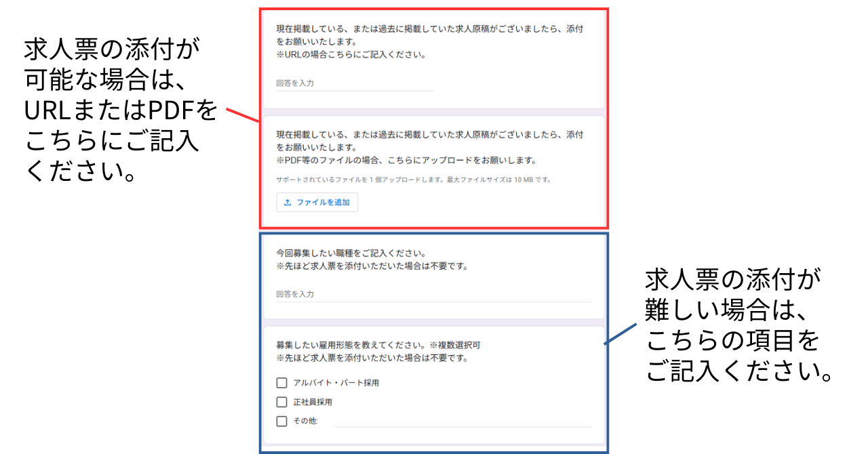
Task: Click the URL answer input field
Action: pyautogui.click(x=355, y=83)
